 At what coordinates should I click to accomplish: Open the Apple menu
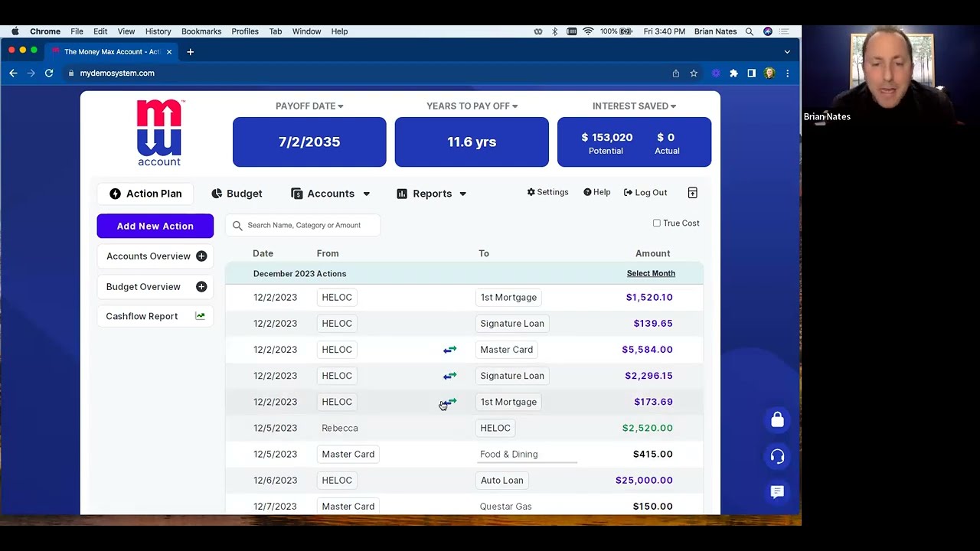click(15, 31)
